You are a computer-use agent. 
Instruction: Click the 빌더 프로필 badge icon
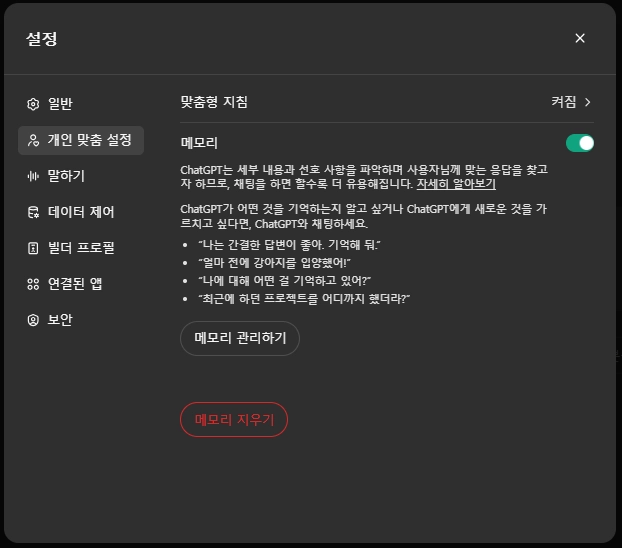(33, 248)
